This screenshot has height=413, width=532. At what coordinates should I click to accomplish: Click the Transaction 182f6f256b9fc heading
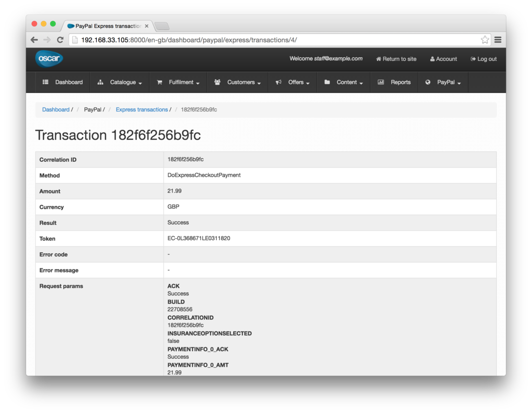pyautogui.click(x=118, y=135)
